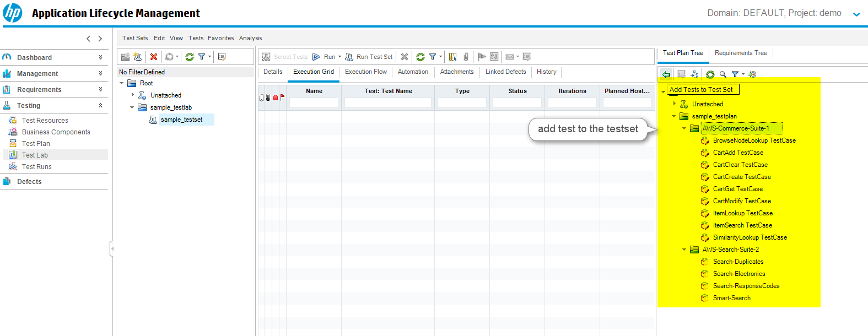Open the Execution Flow tab
The width and height of the screenshot is (868, 336).
366,72
